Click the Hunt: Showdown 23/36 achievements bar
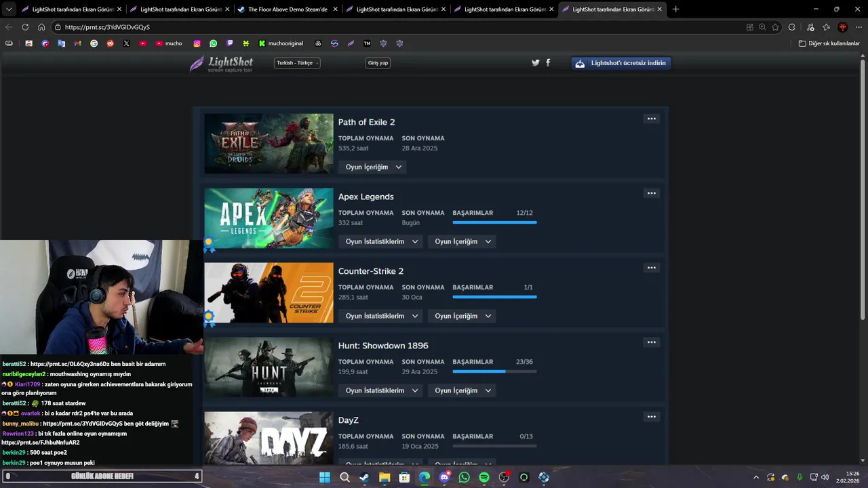 click(x=494, y=371)
